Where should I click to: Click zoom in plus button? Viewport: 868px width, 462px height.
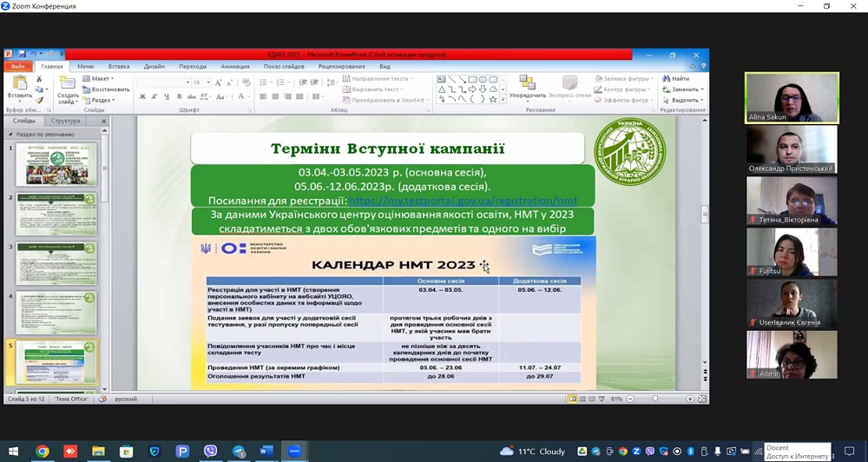(690, 399)
